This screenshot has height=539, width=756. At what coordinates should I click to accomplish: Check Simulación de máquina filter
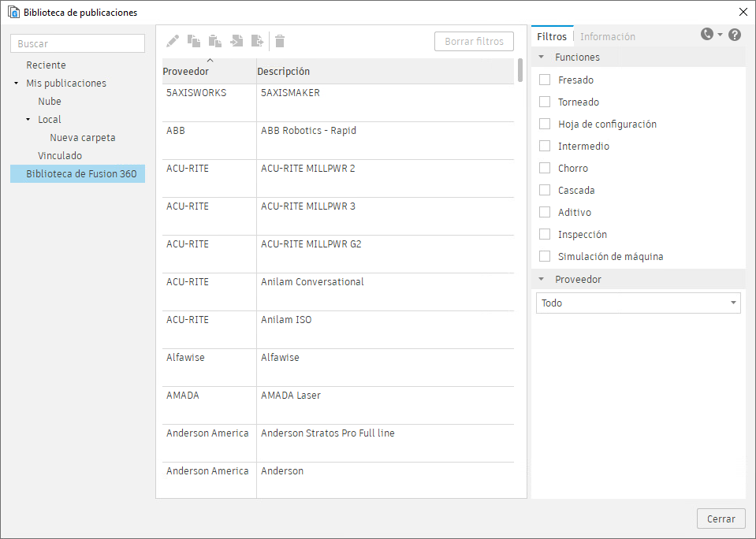coord(545,256)
